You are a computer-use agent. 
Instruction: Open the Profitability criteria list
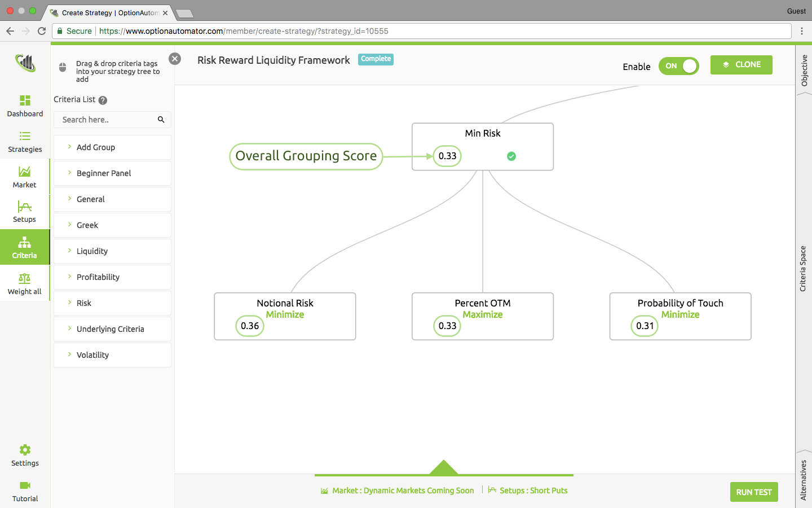tap(98, 277)
